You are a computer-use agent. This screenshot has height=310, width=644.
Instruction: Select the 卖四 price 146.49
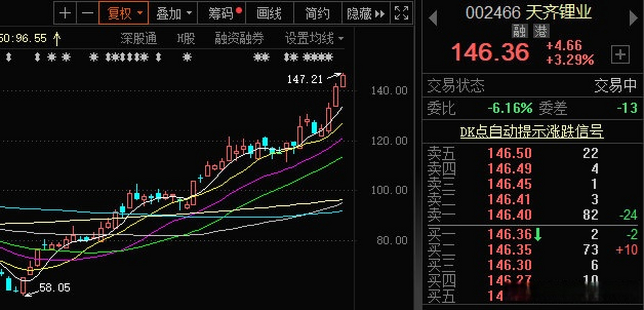click(510, 169)
